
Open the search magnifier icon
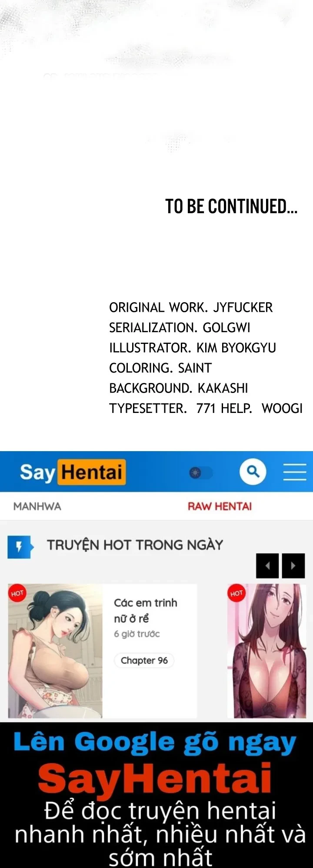coord(253,472)
